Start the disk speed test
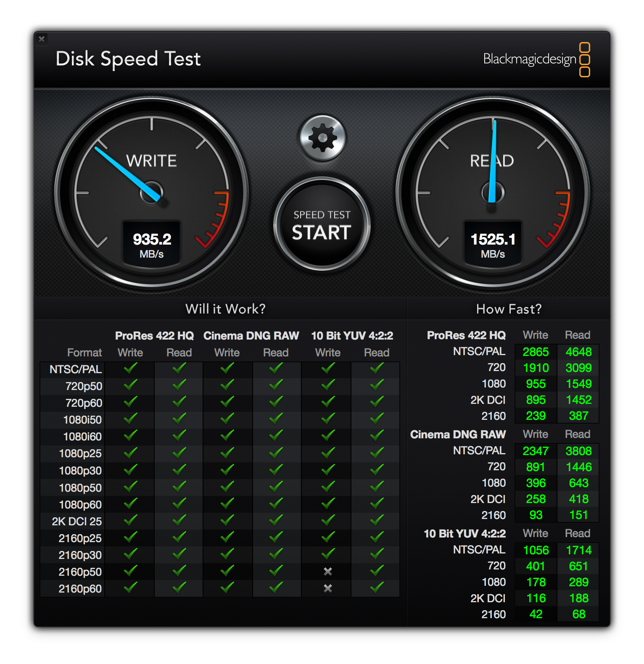Image resolution: width=644 pixels, height=664 pixels. tap(322, 224)
